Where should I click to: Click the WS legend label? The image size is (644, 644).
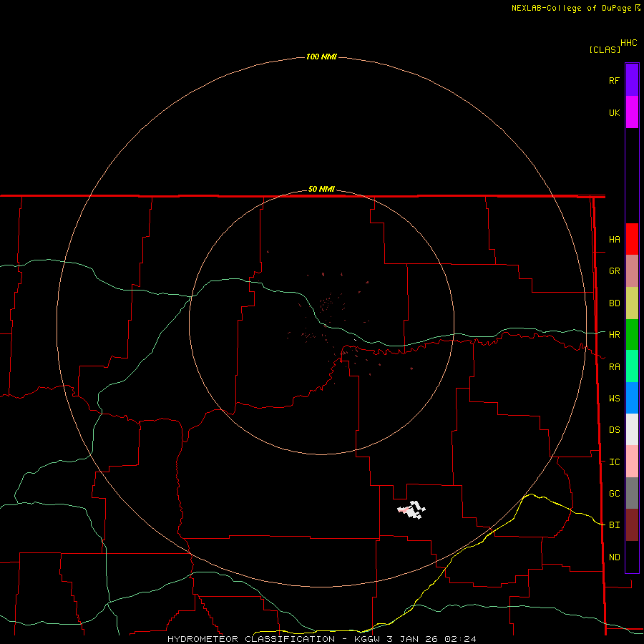[x=614, y=399]
